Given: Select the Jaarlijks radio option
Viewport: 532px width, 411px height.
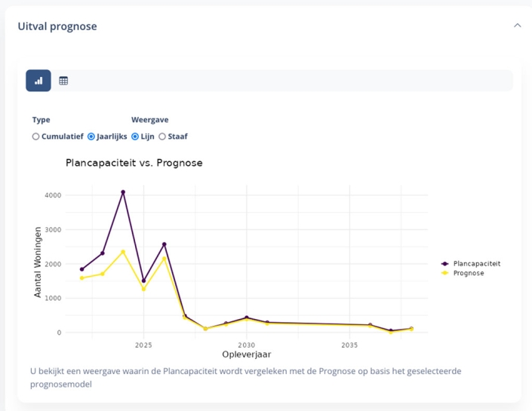Looking at the screenshot, I should coord(91,136).
